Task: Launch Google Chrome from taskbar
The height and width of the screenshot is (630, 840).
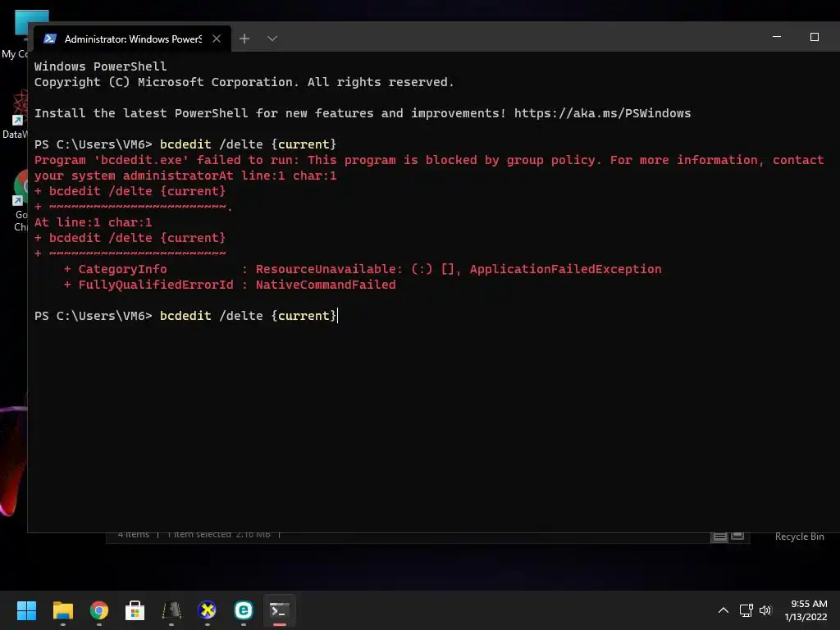Action: 99,610
